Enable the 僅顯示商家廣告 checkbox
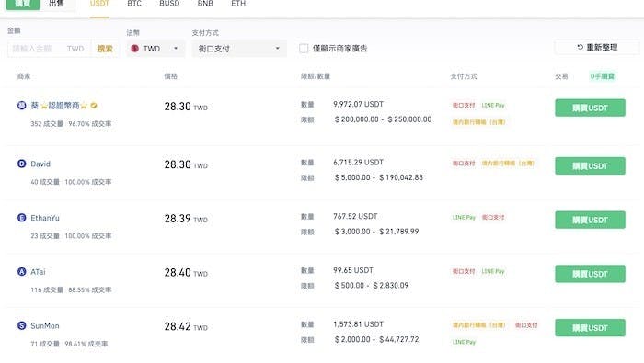The width and height of the screenshot is (644, 363). (304, 49)
